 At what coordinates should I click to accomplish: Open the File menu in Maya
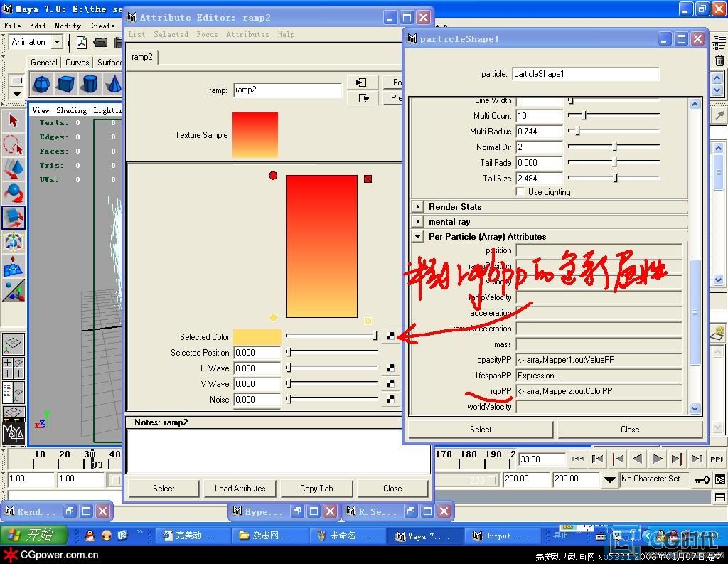pyautogui.click(x=13, y=26)
